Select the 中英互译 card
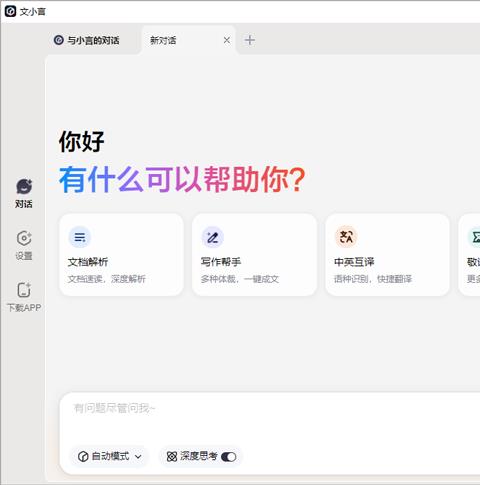480x485 pixels. [387, 255]
